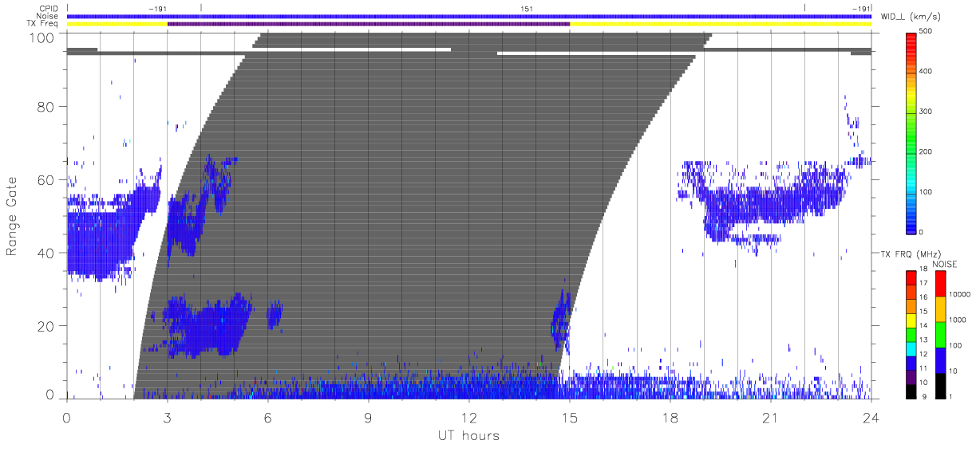This screenshot has width=980, height=452.
Task: Click the 16 tick of TX FRQ legend
Action: coord(923,297)
